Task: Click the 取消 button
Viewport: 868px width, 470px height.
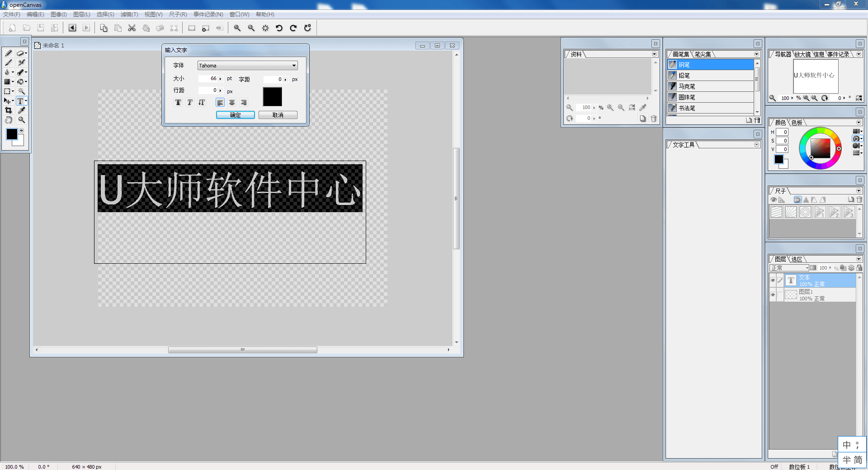Action: tap(278, 115)
